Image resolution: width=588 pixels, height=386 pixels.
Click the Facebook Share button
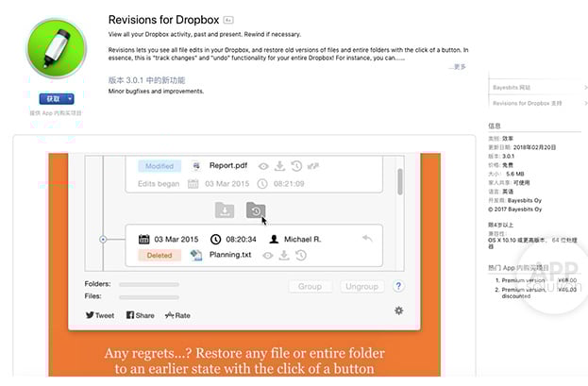141,315
